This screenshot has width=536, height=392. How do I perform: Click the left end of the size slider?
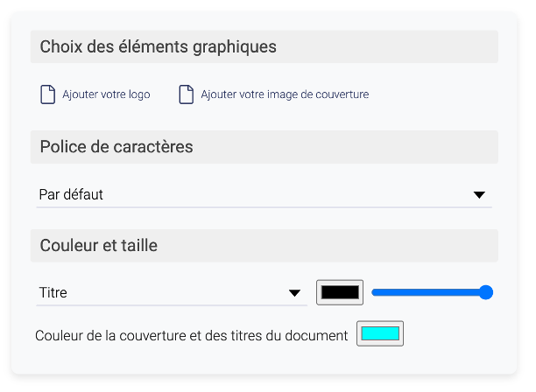374,292
